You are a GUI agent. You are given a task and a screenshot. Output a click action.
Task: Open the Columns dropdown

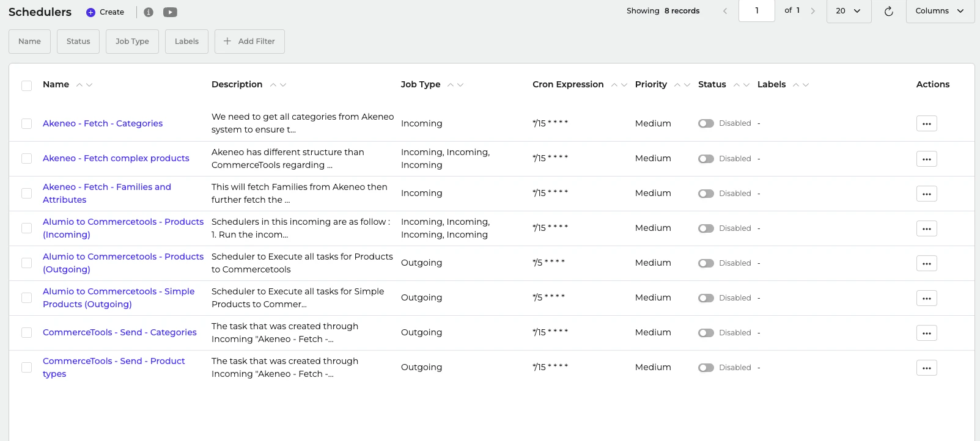coord(939,11)
